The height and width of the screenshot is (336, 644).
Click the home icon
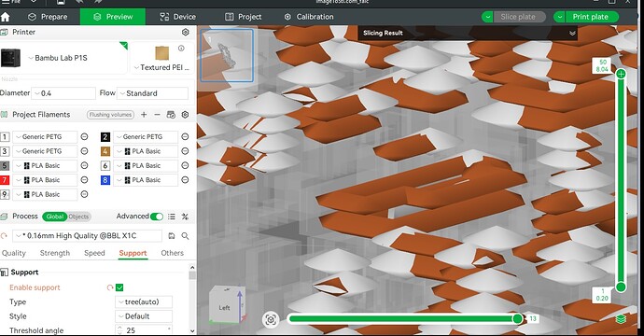6,17
